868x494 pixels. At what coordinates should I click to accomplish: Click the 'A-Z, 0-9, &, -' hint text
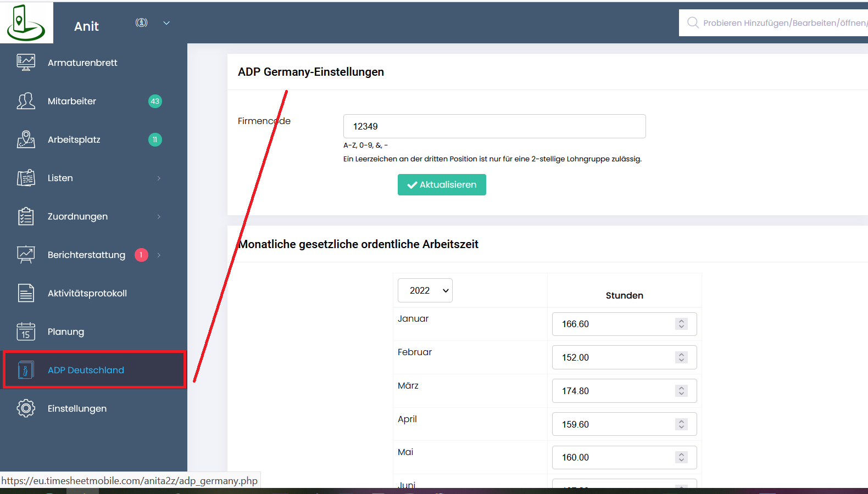365,145
